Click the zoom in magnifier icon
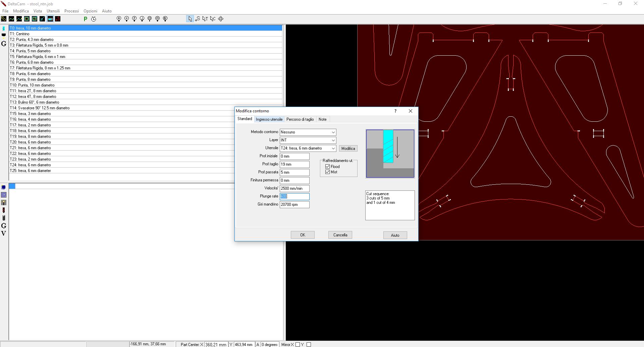Viewport: 644px width, 347px height. click(119, 19)
